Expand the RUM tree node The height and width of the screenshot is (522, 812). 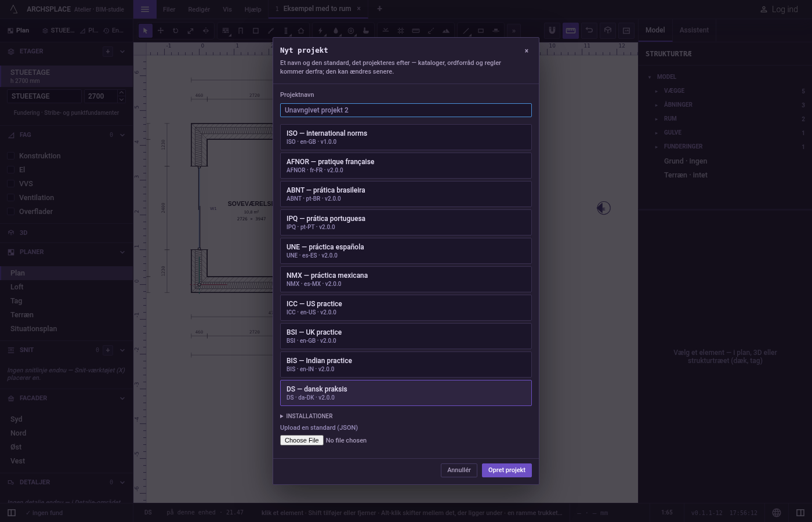pyautogui.click(x=657, y=119)
